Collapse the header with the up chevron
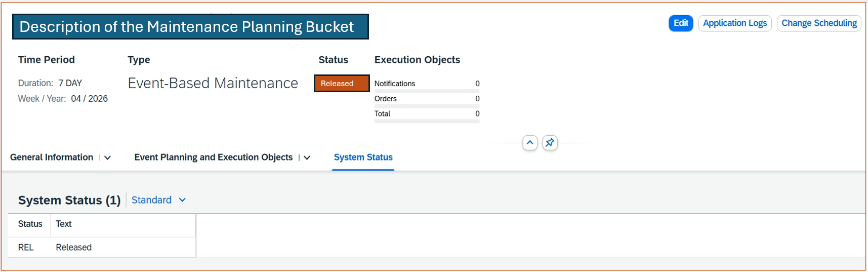 (529, 143)
